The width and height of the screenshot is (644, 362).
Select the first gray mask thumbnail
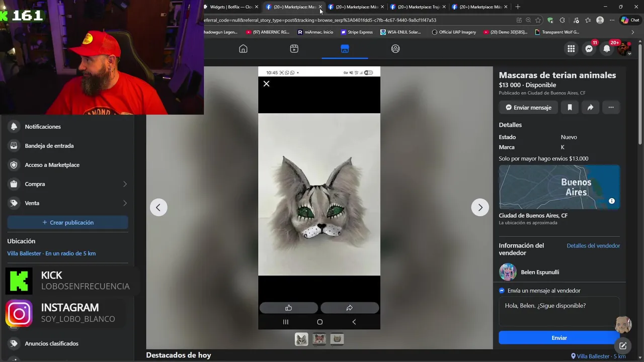[x=301, y=339]
